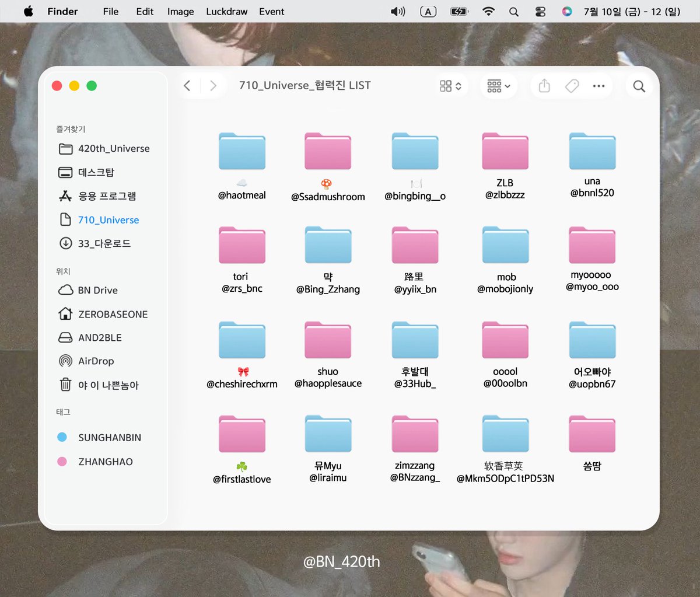700x597 pixels.
Task: Open the group-by dropdown in toolbar
Action: tap(498, 86)
